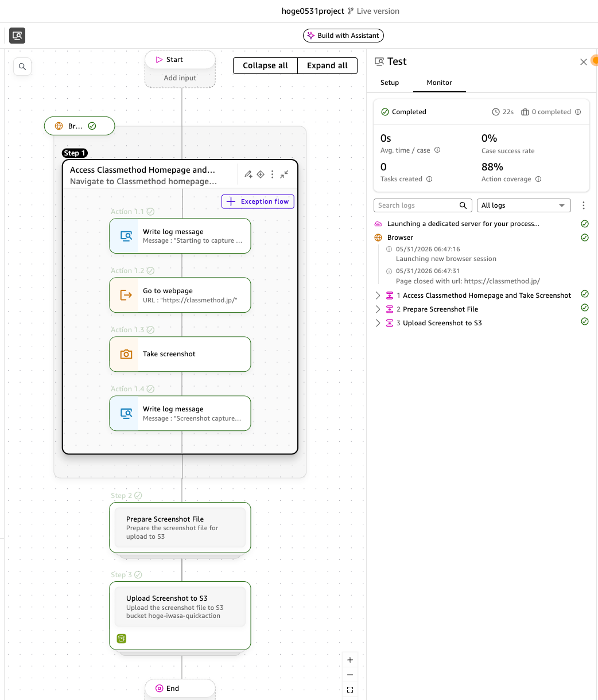598x700 pixels.
Task: Select the Take screenshot action
Action: tap(180, 354)
